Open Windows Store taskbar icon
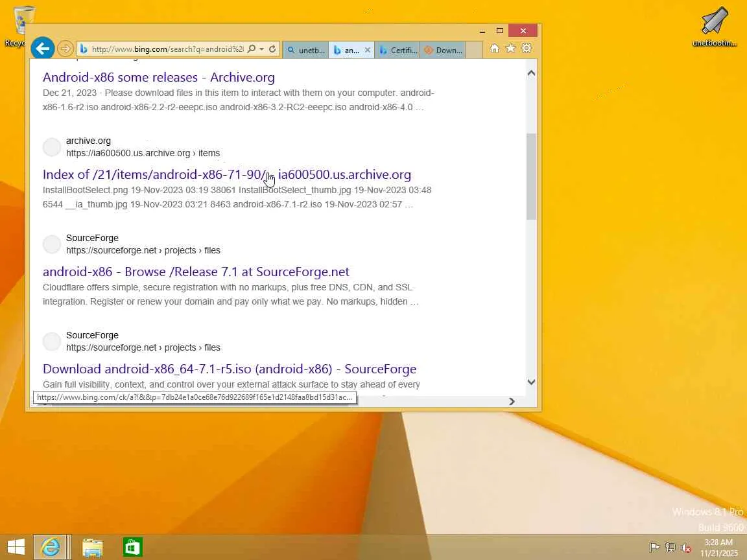Screen dimensions: 747x560 click(x=133, y=547)
